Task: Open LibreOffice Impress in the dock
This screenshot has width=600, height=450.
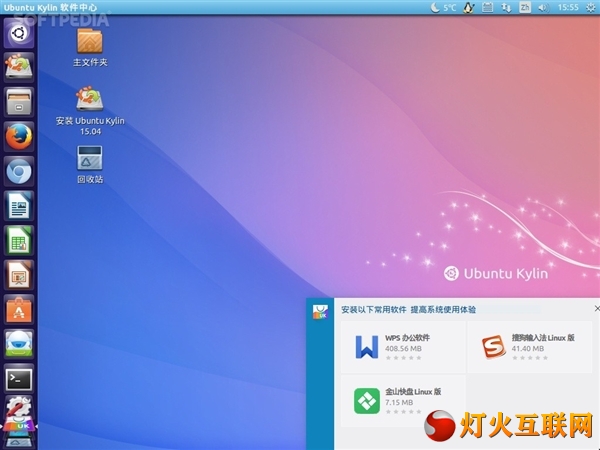Action: point(19,275)
